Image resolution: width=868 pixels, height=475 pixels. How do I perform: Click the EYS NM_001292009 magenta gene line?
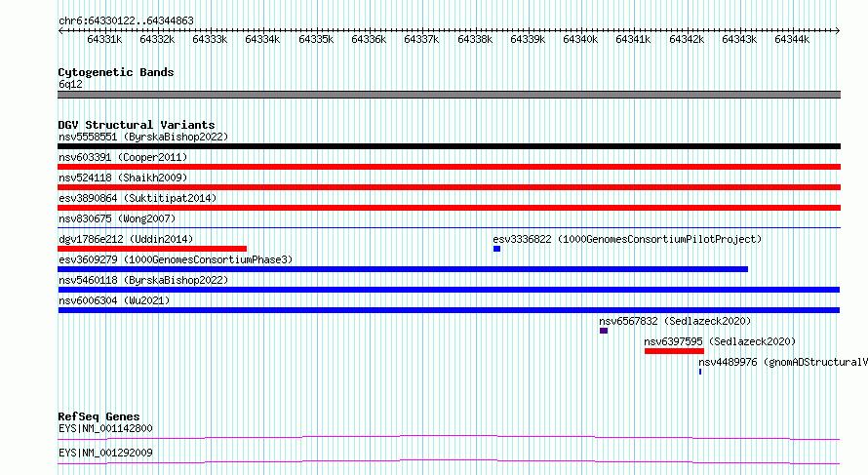pyautogui.click(x=449, y=462)
